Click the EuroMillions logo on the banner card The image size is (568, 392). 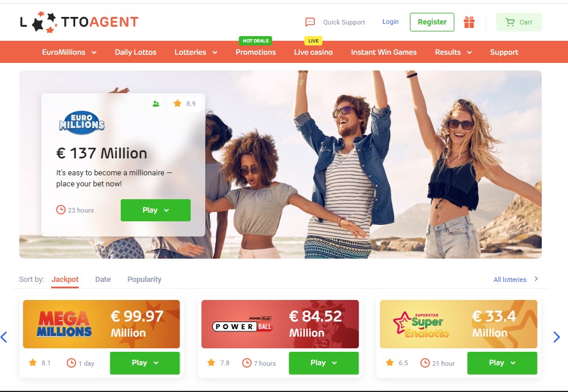click(82, 123)
